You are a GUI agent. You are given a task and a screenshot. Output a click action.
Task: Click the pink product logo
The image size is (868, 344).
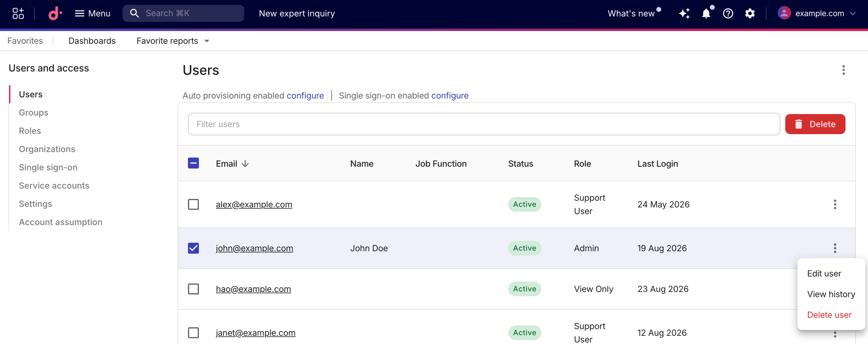[x=55, y=13]
